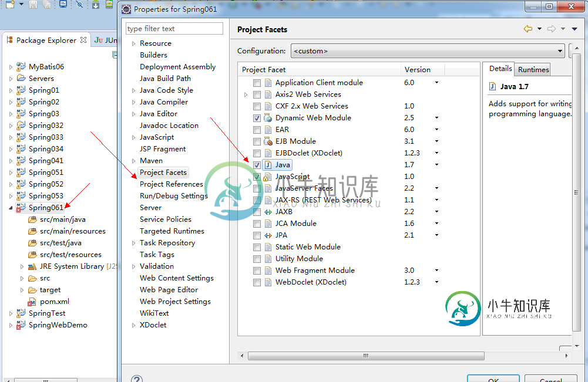Click the MyBatis06 project icon

tap(21, 67)
